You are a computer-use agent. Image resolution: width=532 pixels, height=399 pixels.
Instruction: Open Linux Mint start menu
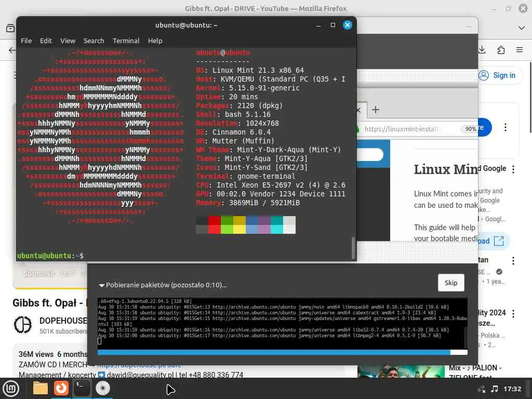[11, 389]
